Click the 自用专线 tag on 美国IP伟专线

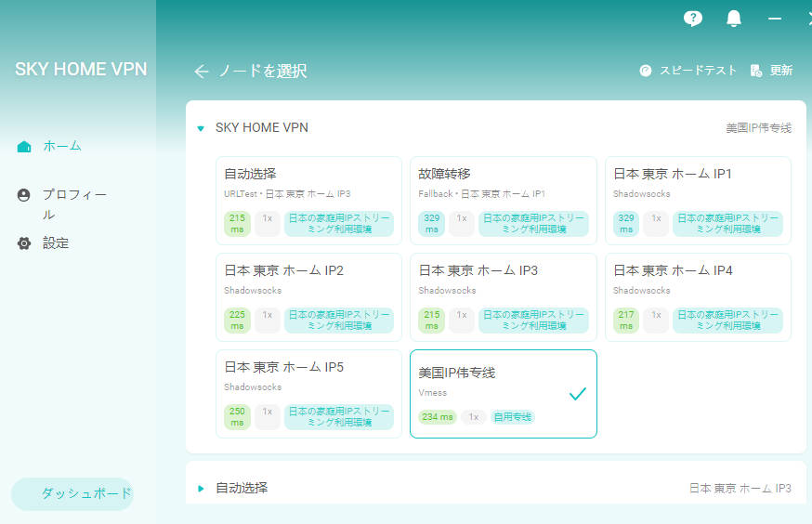click(x=513, y=417)
